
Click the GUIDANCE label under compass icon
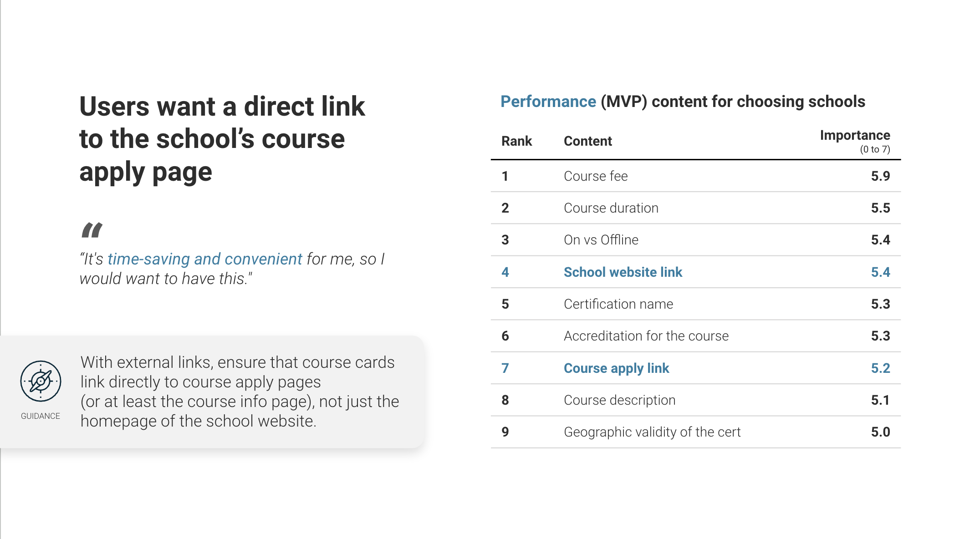[41, 416]
